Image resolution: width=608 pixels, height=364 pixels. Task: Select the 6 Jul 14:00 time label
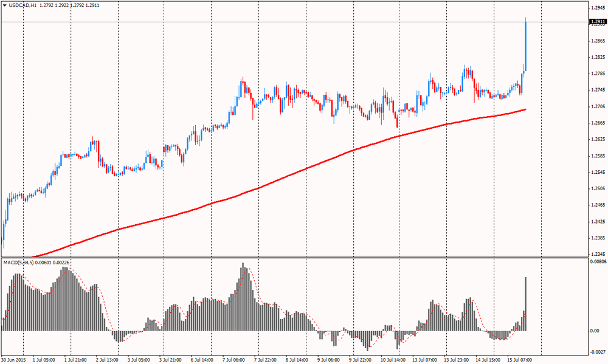tap(202, 360)
